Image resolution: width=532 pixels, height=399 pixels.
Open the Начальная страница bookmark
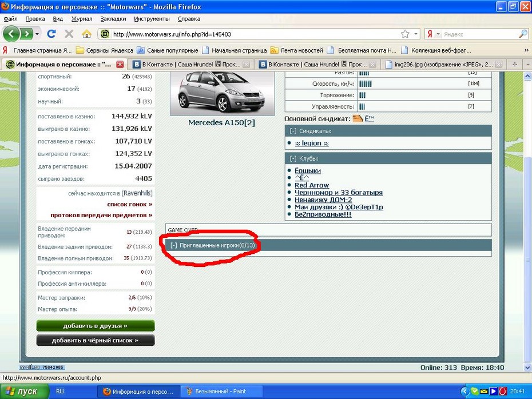point(235,50)
